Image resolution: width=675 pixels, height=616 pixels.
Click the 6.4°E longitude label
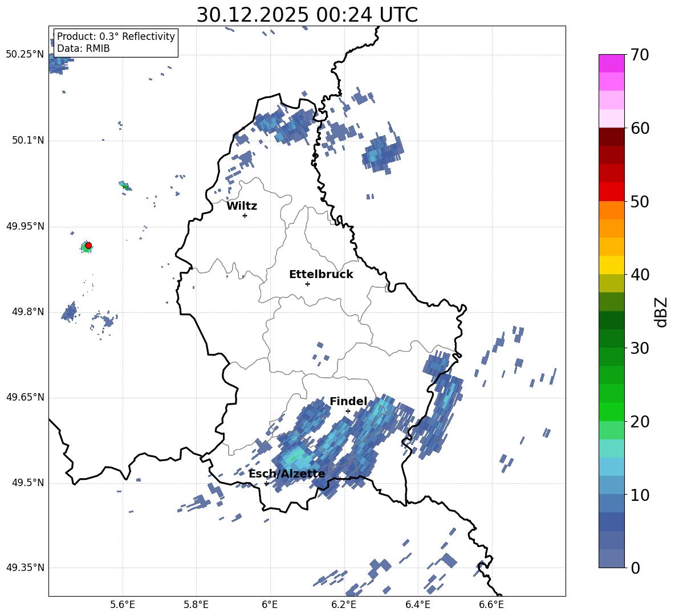point(417,605)
